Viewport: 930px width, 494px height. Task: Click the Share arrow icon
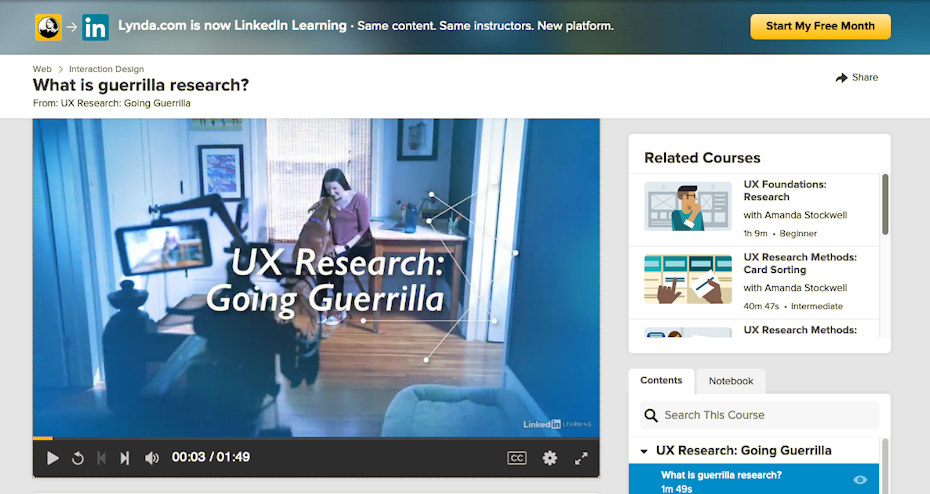pos(841,78)
